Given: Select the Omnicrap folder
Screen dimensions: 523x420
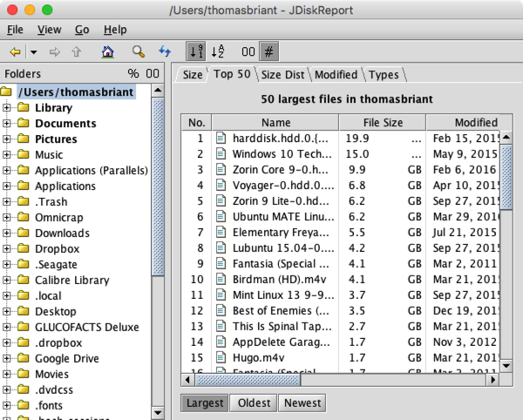Looking at the screenshot, I should coord(59,217).
